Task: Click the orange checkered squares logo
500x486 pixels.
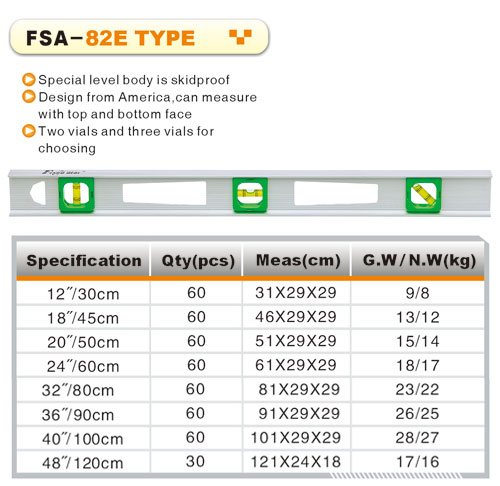Action: point(240,37)
